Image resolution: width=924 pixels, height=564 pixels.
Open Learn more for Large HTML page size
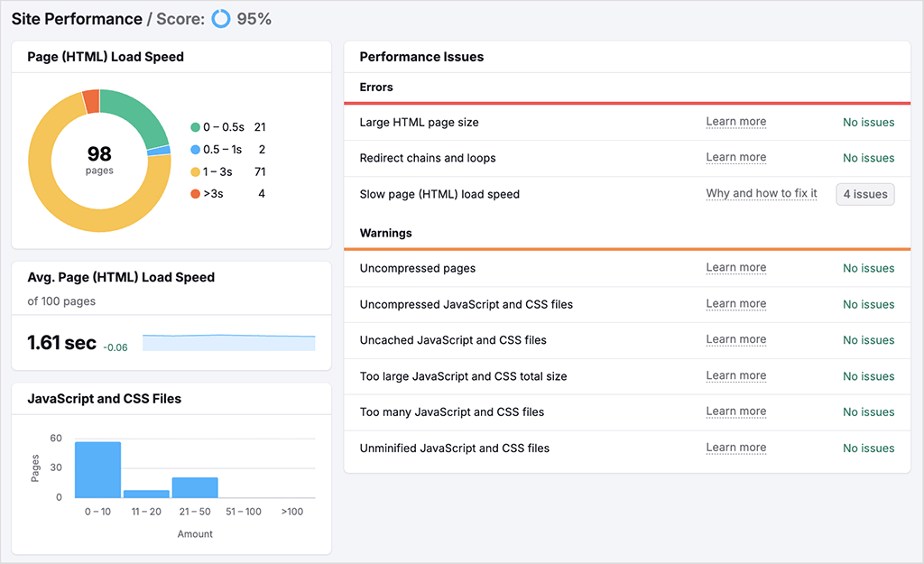[736, 122]
